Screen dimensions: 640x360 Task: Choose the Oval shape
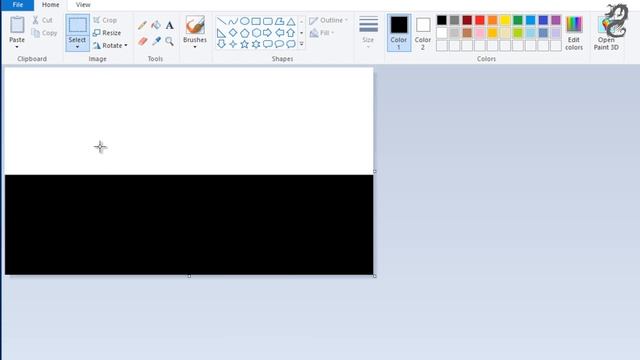(244, 21)
